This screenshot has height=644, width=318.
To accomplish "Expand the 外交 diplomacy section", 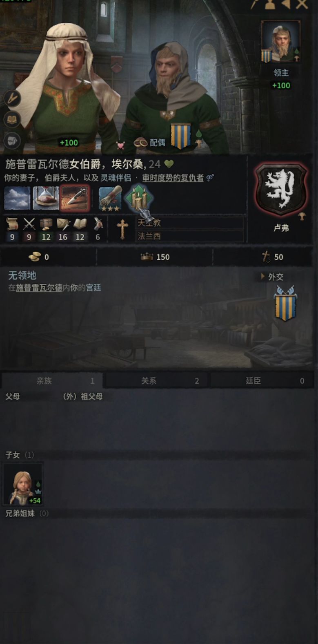I will coord(272,277).
